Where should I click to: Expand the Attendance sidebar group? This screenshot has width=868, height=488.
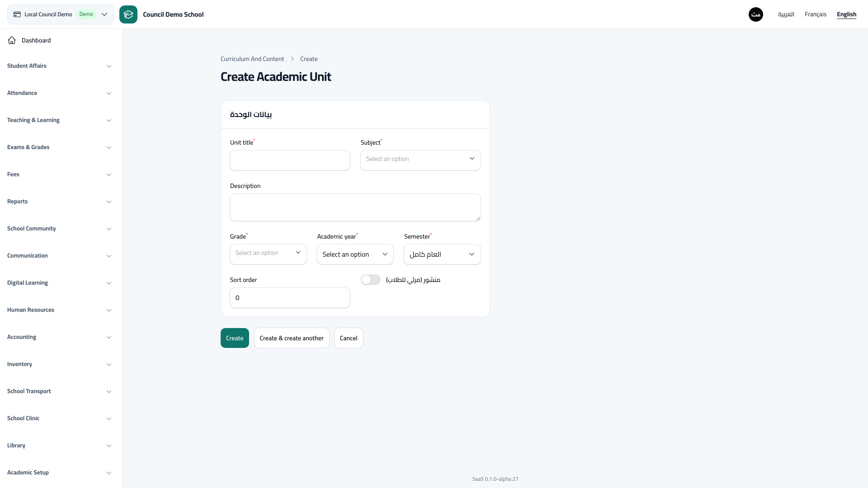tap(59, 93)
